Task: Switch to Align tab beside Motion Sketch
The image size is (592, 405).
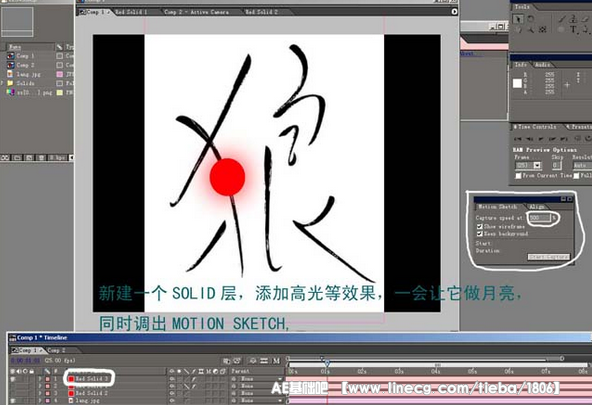Action: coord(537,206)
